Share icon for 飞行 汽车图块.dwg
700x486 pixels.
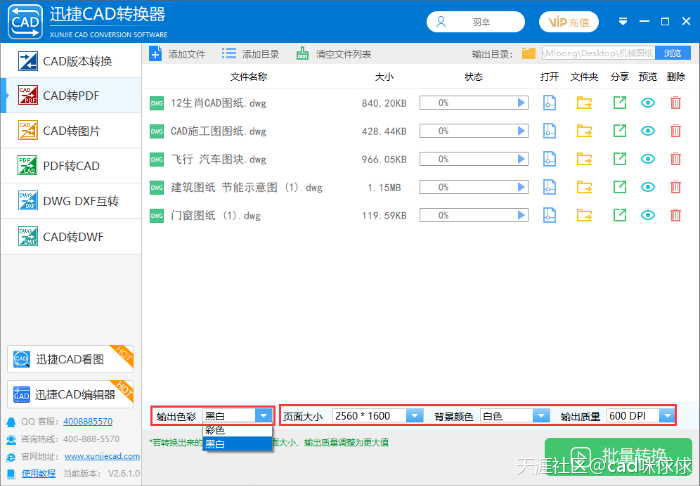click(x=620, y=159)
